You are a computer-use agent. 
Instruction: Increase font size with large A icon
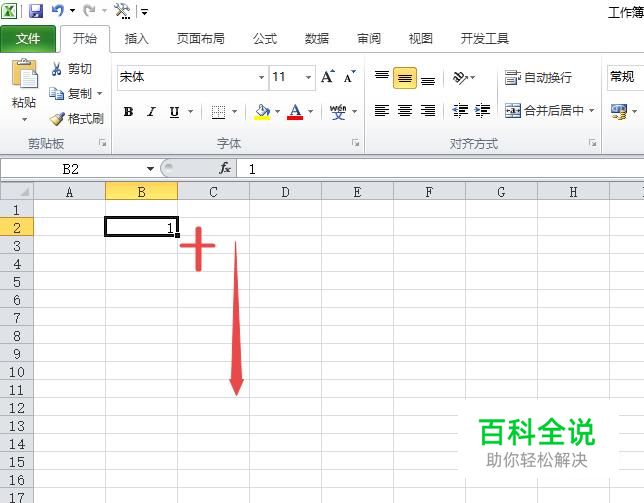tap(328, 77)
